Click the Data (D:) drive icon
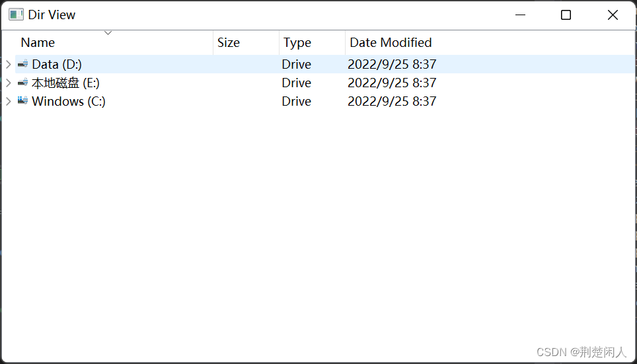Image resolution: width=637 pixels, height=364 pixels. click(x=22, y=64)
